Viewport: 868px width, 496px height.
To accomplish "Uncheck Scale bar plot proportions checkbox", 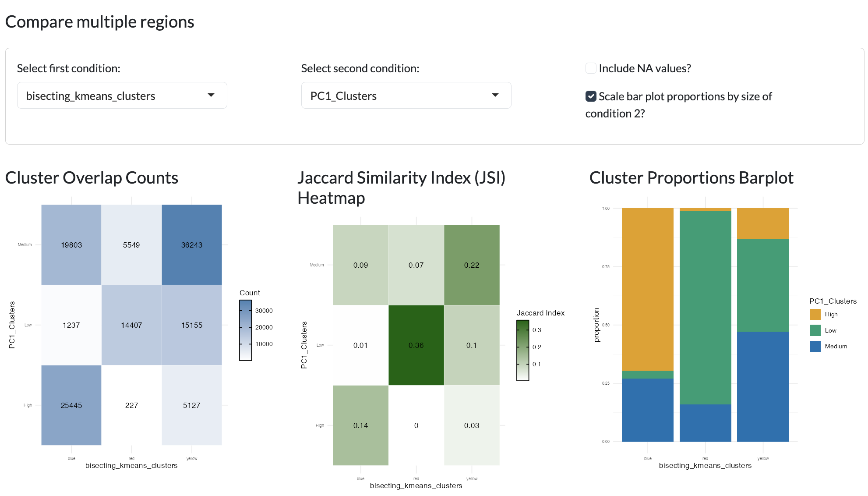I will 591,96.
